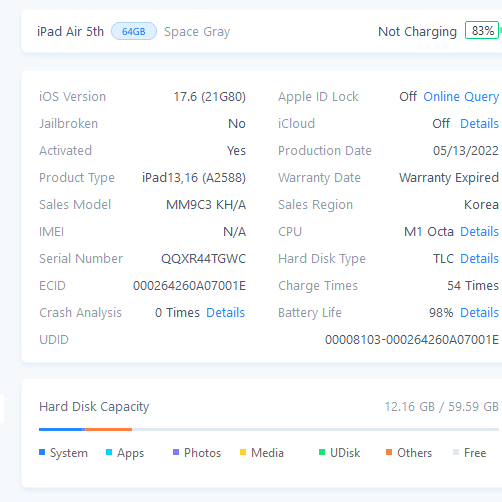The image size is (502, 502).
Task: Click the Photos legend color square
Action: click(x=176, y=452)
